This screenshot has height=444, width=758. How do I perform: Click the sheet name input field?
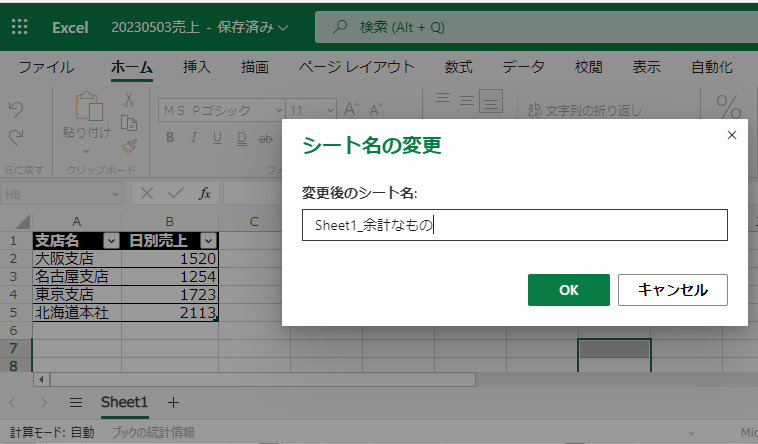[x=514, y=225]
